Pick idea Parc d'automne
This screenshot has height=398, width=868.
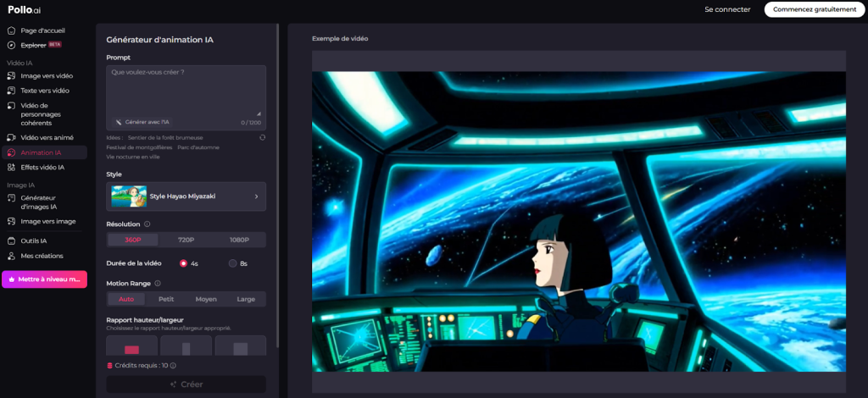[x=198, y=147]
